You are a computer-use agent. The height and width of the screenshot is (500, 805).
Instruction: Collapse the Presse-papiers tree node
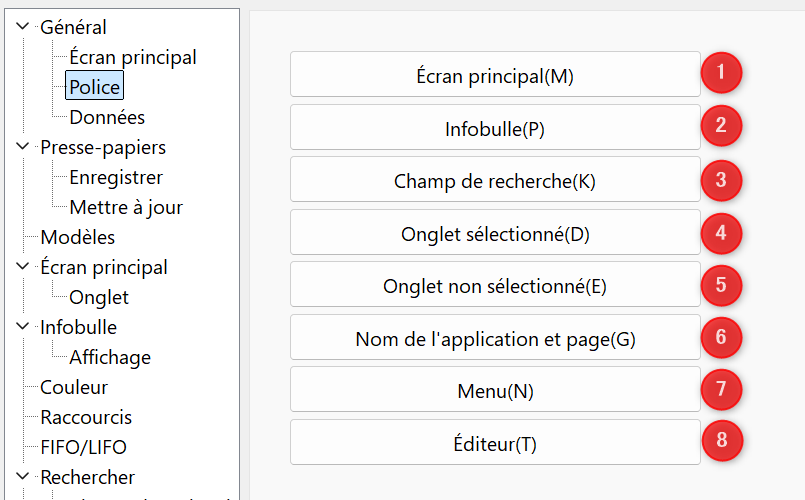coord(22,146)
